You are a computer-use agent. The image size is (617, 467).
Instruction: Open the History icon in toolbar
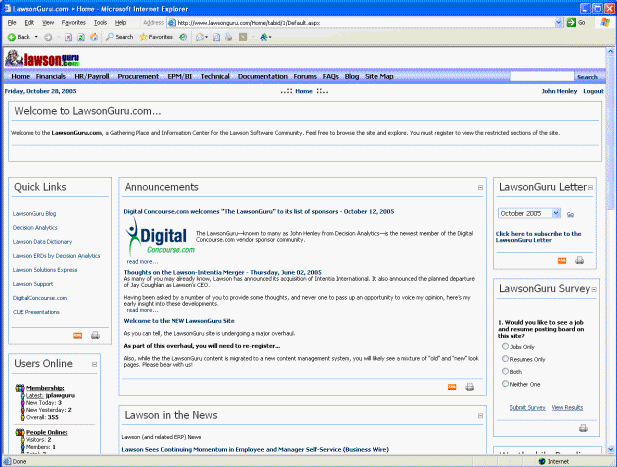point(183,37)
